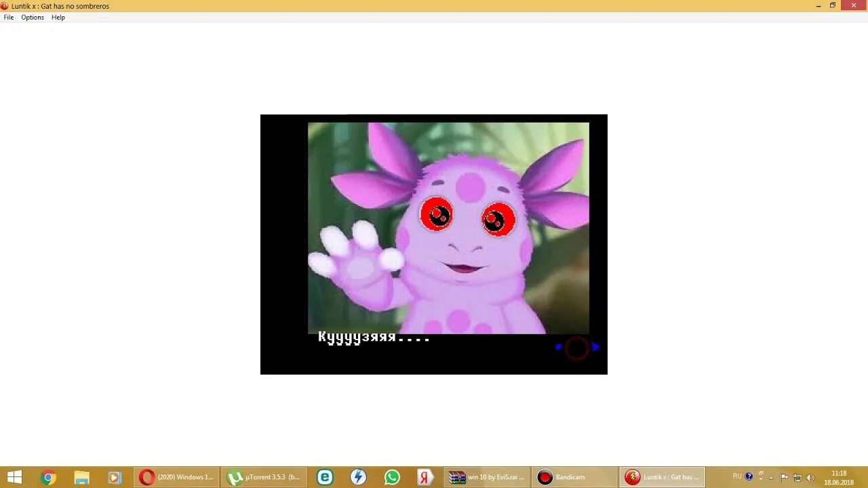The width and height of the screenshot is (868, 488).
Task: Click the character's right red eye
Action: click(498, 220)
